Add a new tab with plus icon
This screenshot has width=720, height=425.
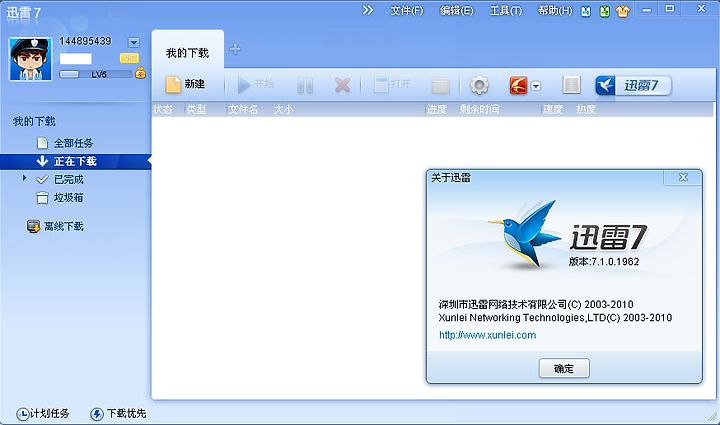[235, 49]
